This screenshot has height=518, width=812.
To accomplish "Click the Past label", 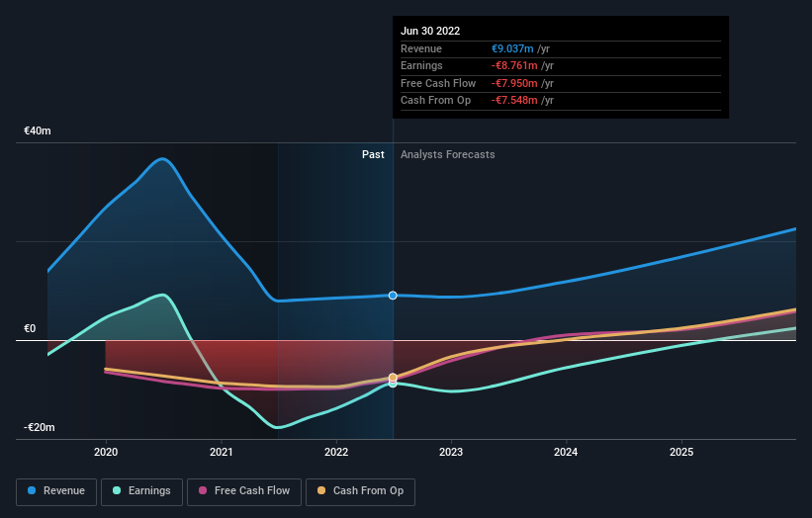I will (373, 154).
